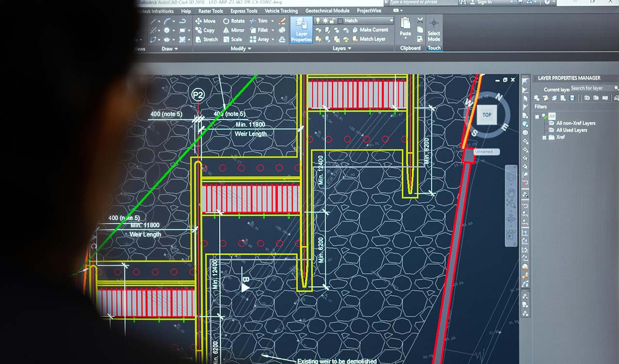Switch to the Geotechnical Module tab
The height and width of the screenshot is (364, 619).
point(327,11)
